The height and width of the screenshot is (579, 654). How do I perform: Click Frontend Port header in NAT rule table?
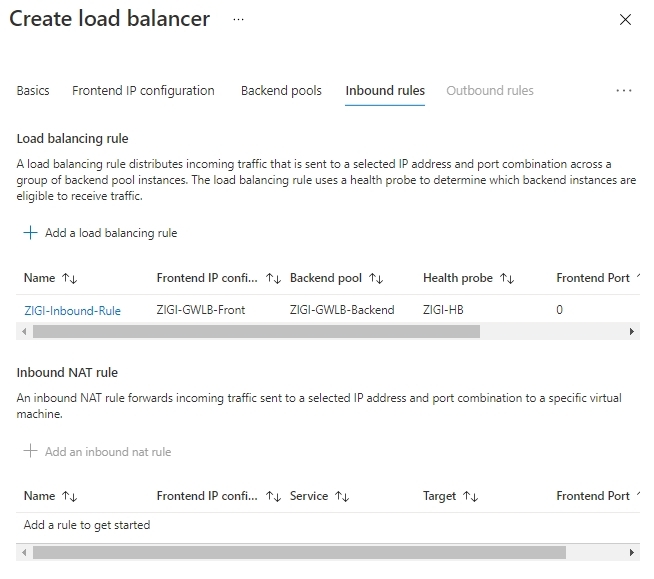tap(593, 496)
